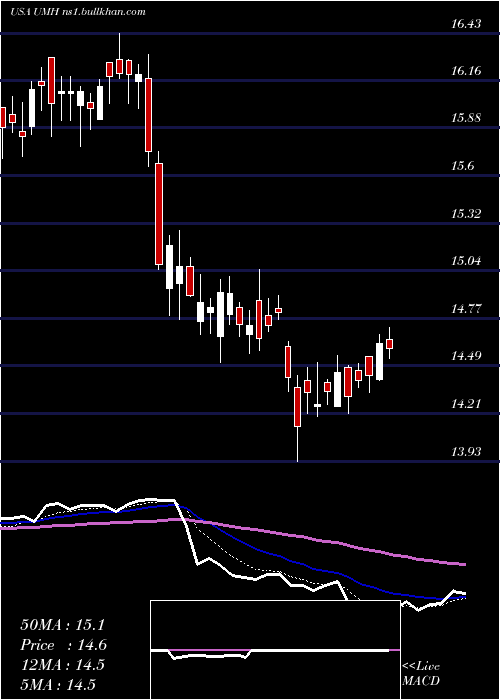Screen dimensions: 500x700
Task: Click the 14.21 price axis label
Action: 466,404
